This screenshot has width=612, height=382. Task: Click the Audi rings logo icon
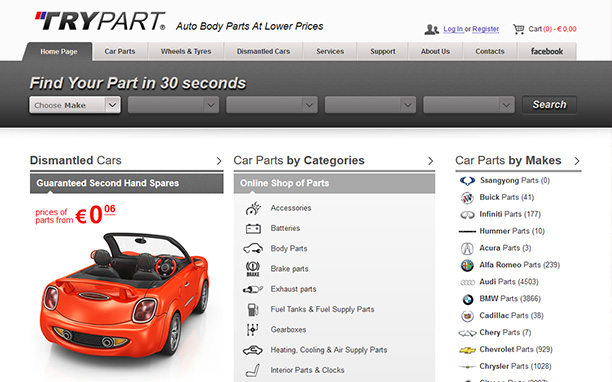pyautogui.click(x=467, y=282)
